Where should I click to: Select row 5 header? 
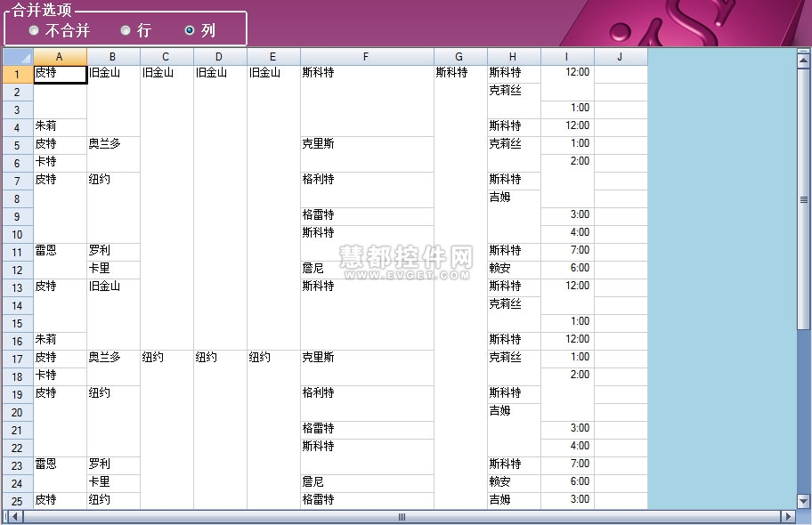pyautogui.click(x=18, y=146)
